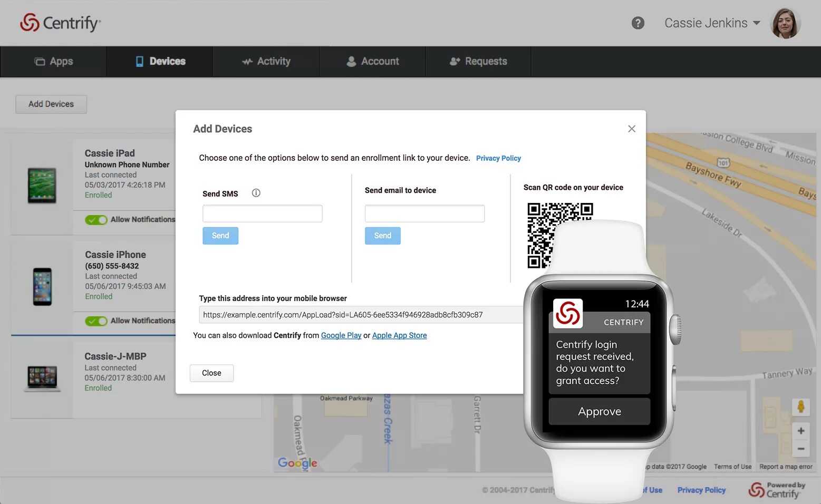This screenshot has width=821, height=504.
Task: Select the Cassie-J-MBP laptop thumbnail
Action: coord(43,379)
